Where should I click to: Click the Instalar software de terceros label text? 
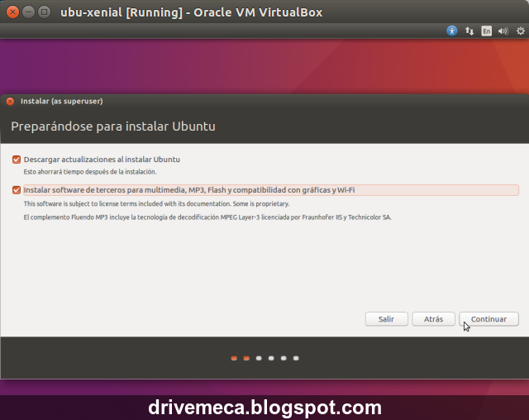(x=189, y=190)
